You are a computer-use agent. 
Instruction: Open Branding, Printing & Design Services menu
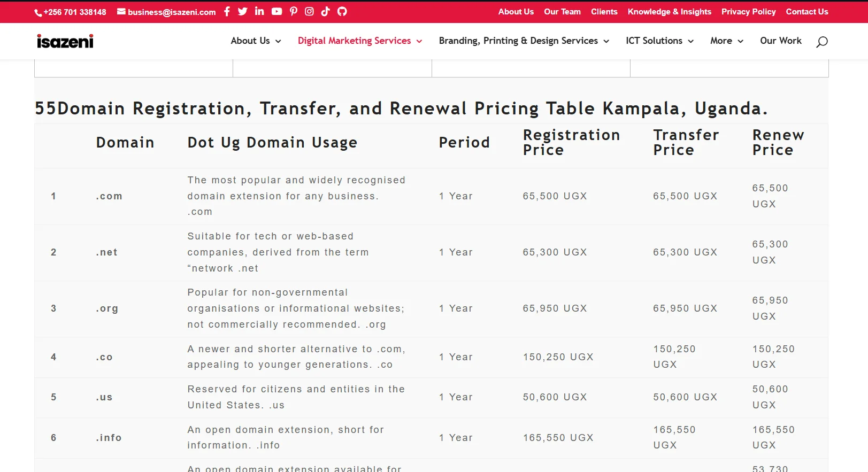(x=518, y=41)
